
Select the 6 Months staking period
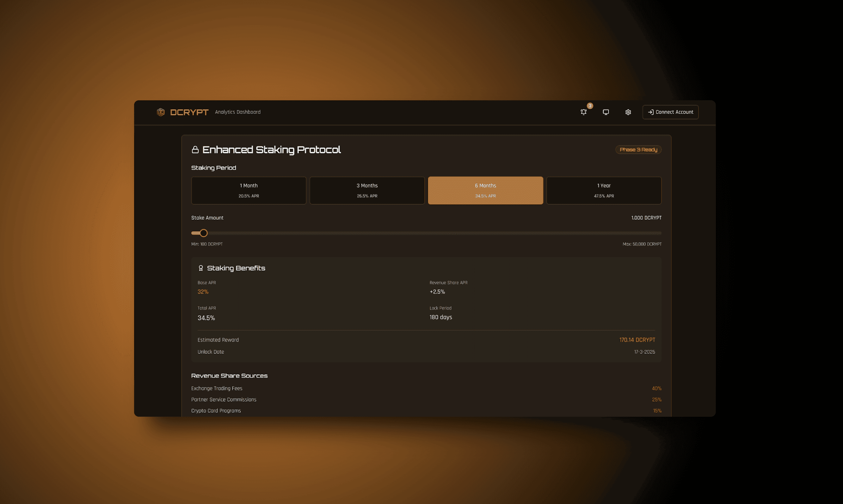[485, 191]
